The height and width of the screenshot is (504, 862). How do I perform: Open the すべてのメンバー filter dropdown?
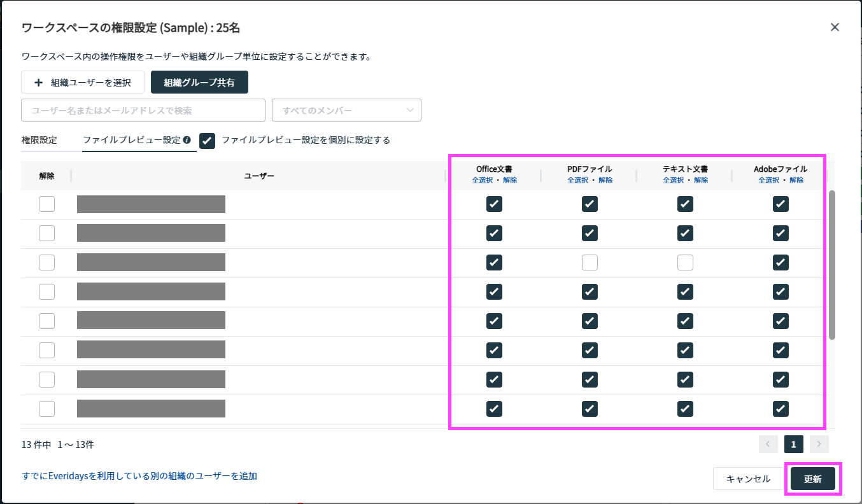pyautogui.click(x=346, y=110)
